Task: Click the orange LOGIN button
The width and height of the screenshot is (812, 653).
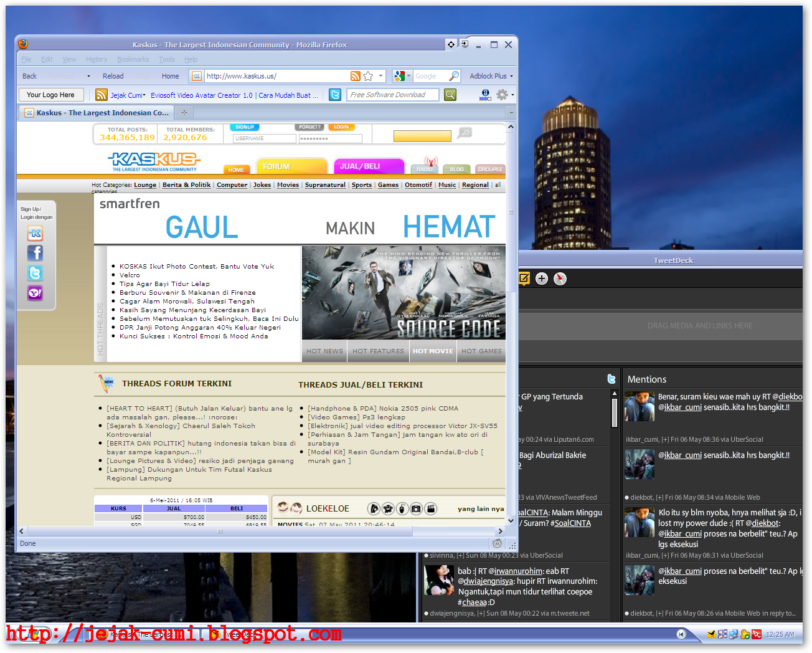Action: point(341,127)
